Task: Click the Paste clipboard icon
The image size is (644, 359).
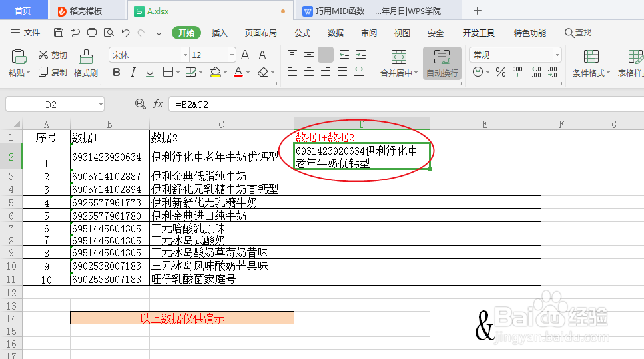Action: tap(19, 57)
